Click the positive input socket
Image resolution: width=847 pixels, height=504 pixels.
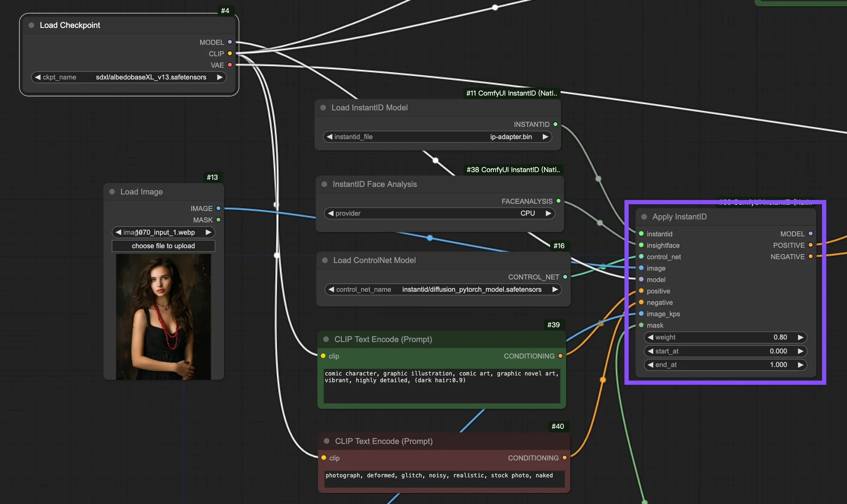point(641,291)
